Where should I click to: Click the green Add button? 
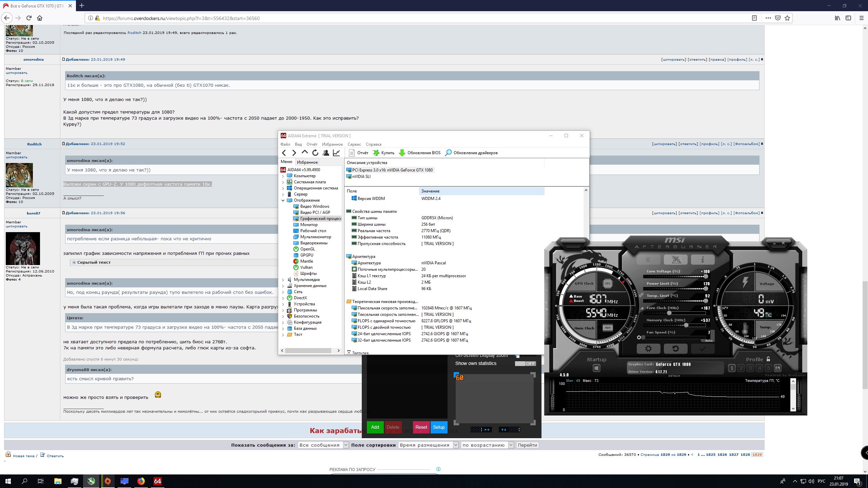pos(375,427)
